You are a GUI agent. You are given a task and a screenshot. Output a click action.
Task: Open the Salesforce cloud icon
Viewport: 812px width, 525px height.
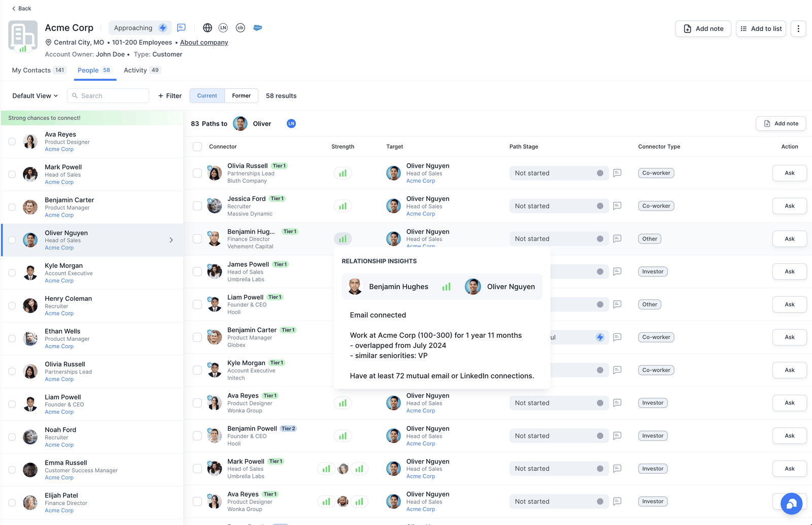[x=258, y=28]
